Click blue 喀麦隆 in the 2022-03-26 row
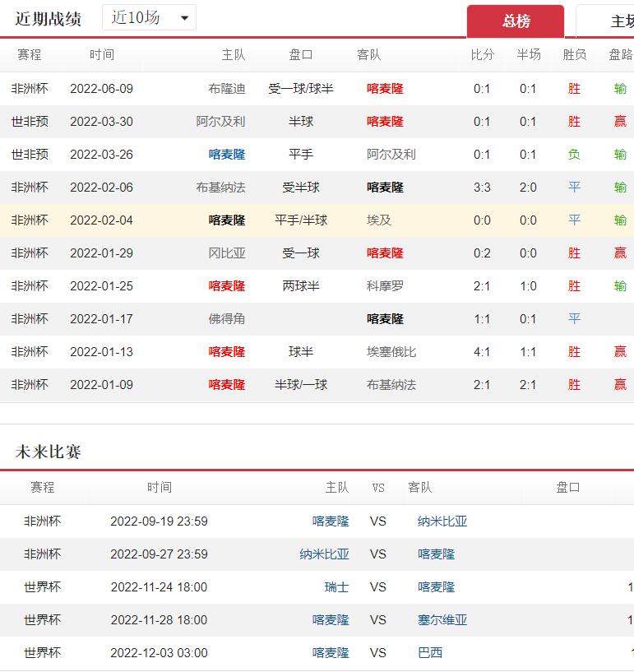The image size is (634, 672). (227, 155)
